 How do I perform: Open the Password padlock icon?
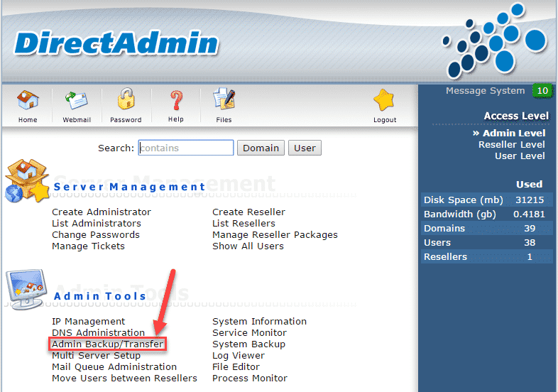pos(126,99)
